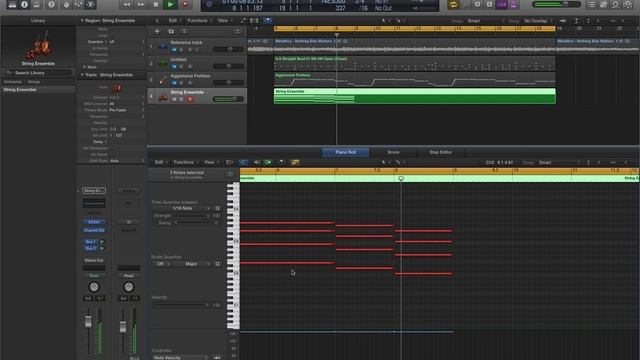640x360 pixels.
Task: Mute the Aggressive Fretless track
Action: (174, 83)
